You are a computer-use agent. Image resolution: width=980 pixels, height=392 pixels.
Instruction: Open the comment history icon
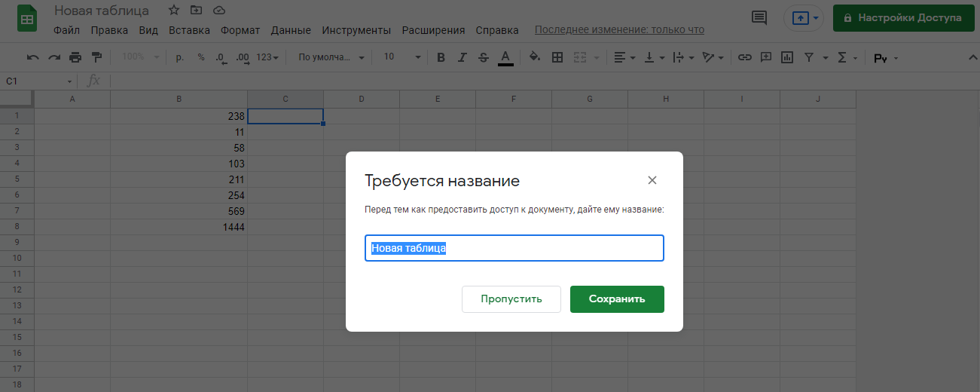tap(759, 17)
